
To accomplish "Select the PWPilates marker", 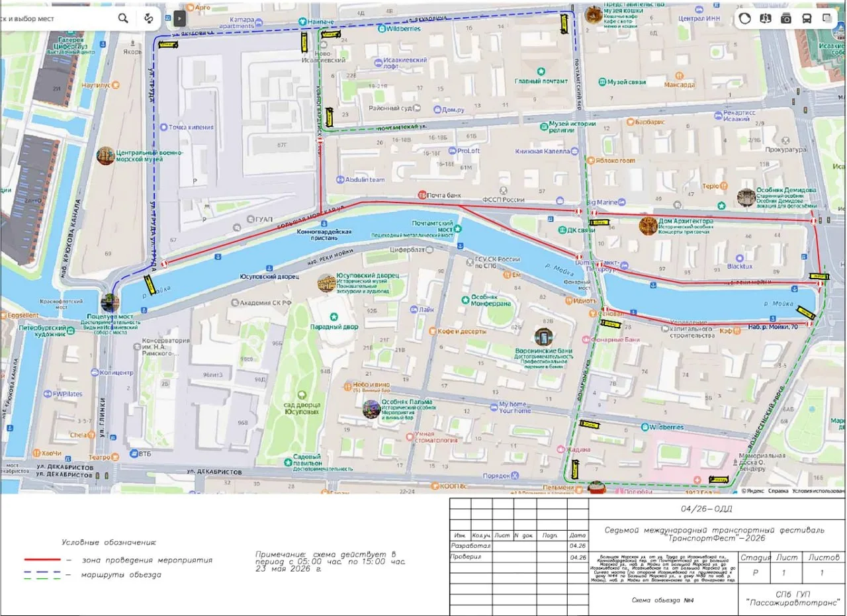I will click(x=48, y=394).
